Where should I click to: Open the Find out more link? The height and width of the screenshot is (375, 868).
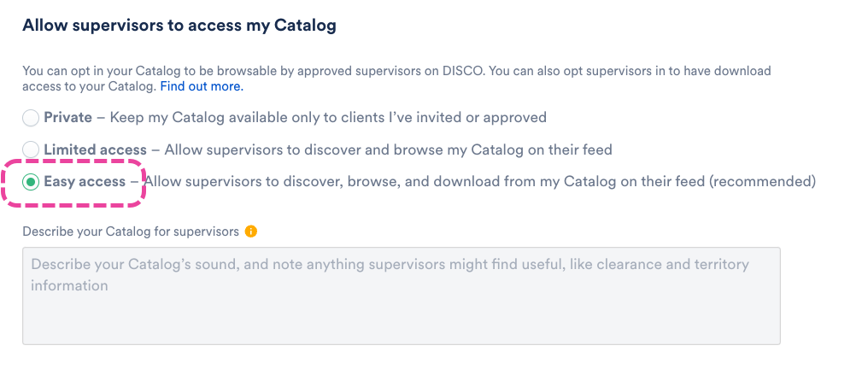202,87
